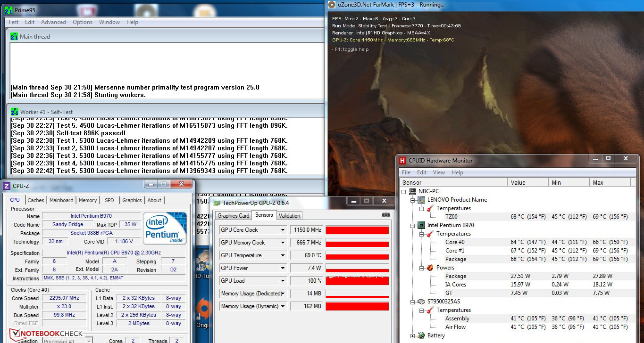Select the TZ00 temperature row

tap(517, 217)
